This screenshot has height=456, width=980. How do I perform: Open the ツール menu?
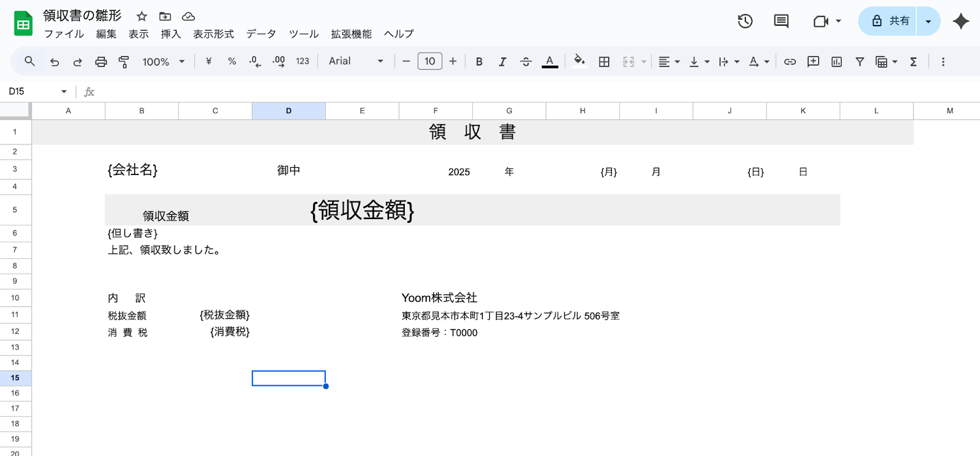[x=304, y=34]
